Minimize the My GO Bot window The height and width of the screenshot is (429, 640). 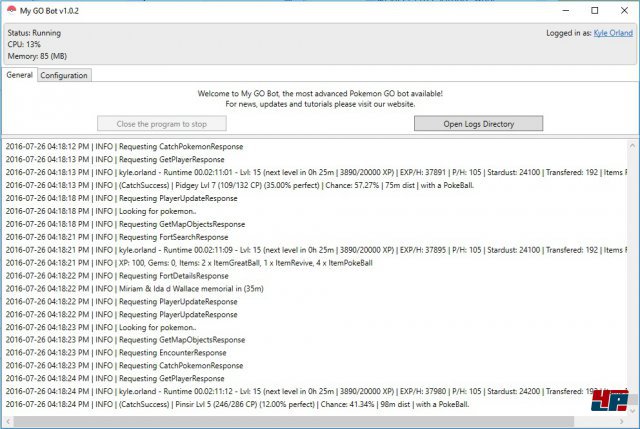click(x=566, y=11)
